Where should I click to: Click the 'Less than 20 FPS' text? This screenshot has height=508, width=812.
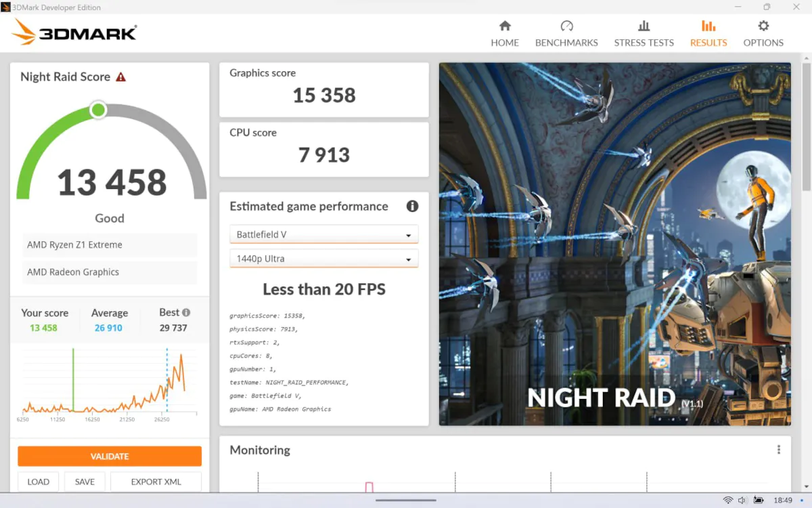click(x=324, y=289)
